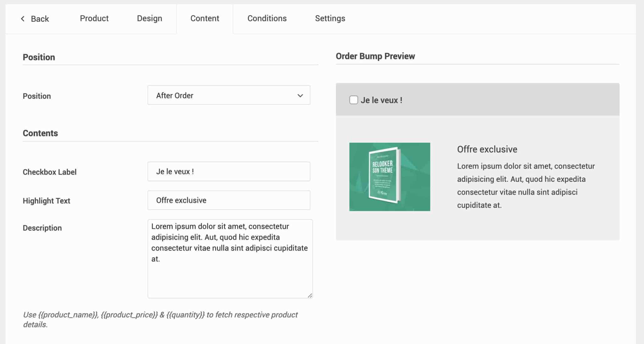The width and height of the screenshot is (644, 344).
Task: Open the Settings tab
Action: (x=330, y=19)
